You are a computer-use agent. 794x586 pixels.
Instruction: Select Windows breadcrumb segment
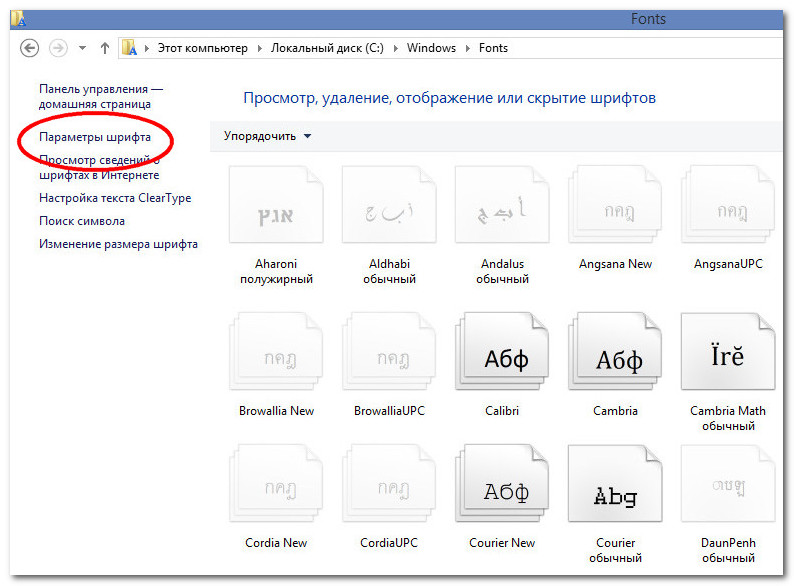431,48
